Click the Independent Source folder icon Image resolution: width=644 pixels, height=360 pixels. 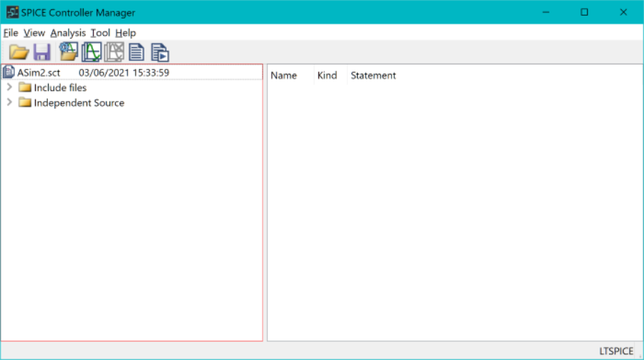[25, 103]
